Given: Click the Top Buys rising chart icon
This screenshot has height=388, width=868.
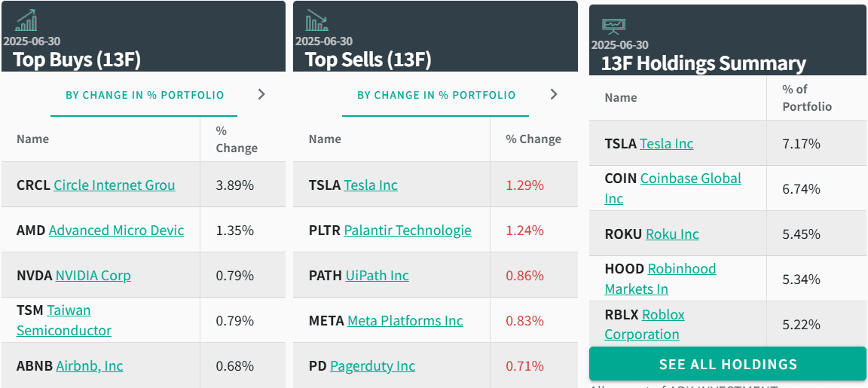Looking at the screenshot, I should (26, 20).
